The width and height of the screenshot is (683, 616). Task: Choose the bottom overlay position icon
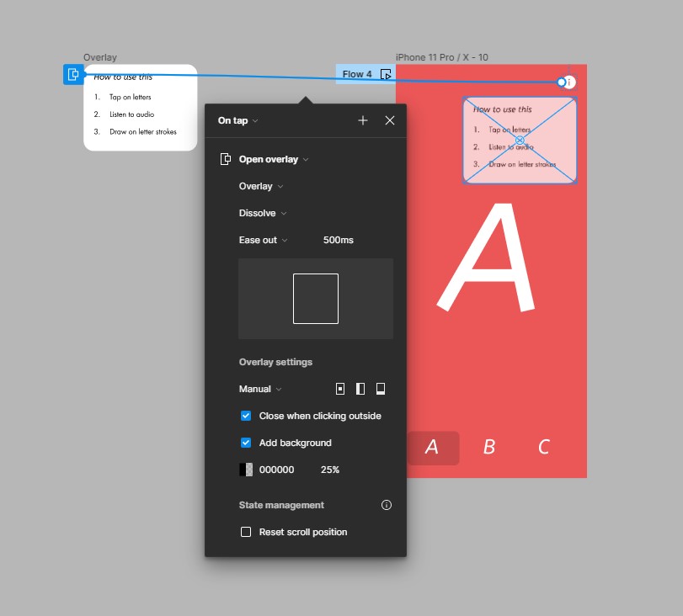[381, 389]
